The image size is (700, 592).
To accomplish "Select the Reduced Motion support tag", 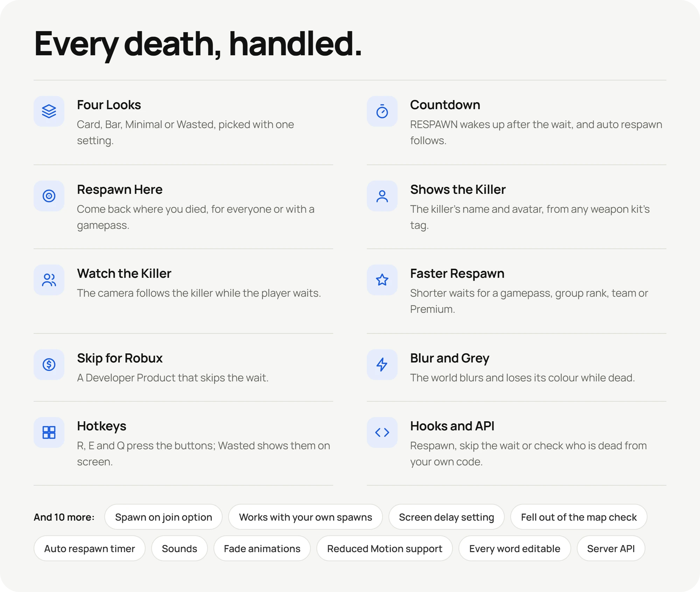I will coord(385,548).
